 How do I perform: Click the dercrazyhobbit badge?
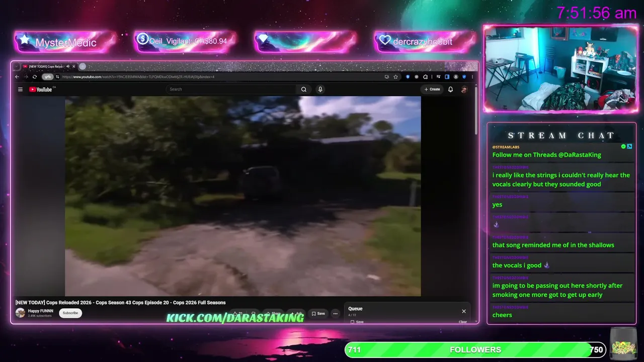click(x=425, y=42)
